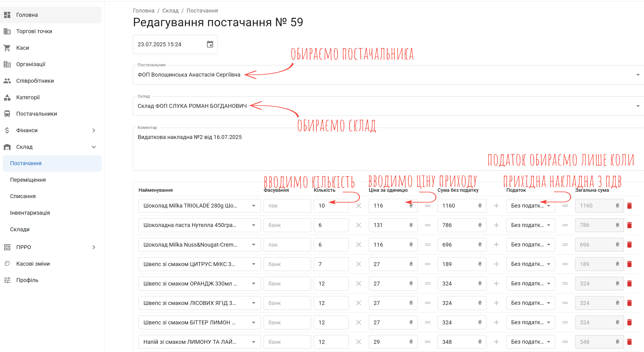The image size is (644, 352).
Task: Open Переміщення in sidebar menu
Action: coord(28,180)
